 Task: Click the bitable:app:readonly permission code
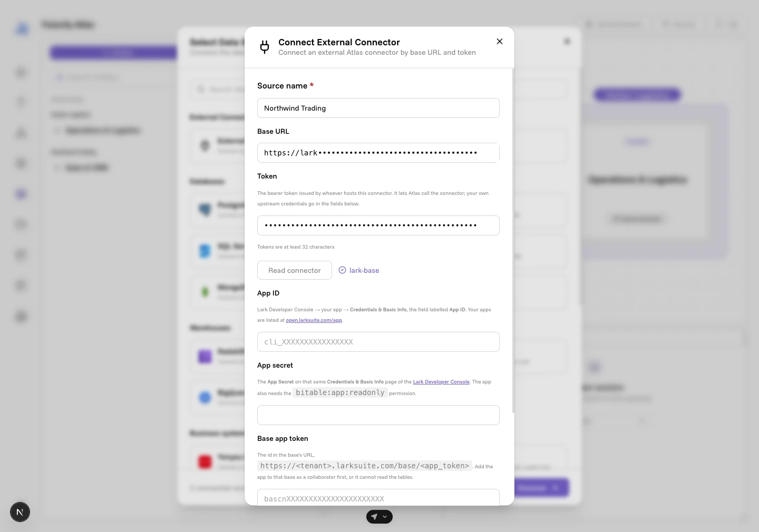(x=340, y=392)
